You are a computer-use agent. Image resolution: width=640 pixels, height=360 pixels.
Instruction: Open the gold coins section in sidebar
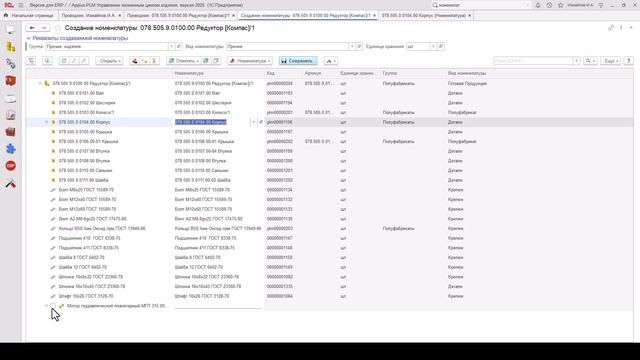[x=11, y=47]
